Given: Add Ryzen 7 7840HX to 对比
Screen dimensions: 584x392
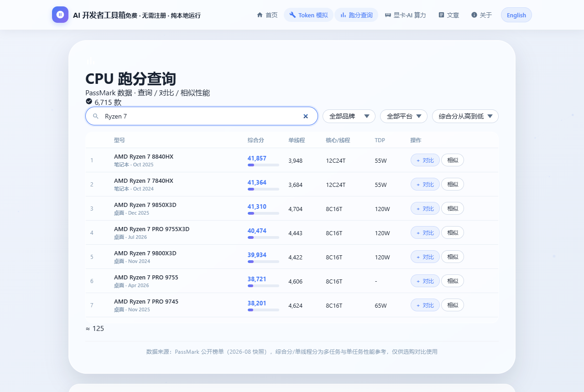Looking at the screenshot, I should (425, 184).
